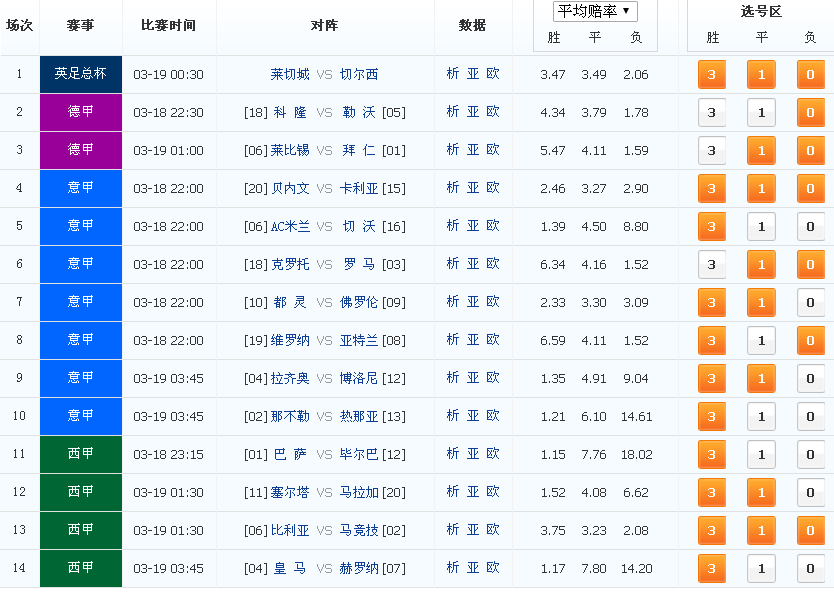Select loss (0) for match 9 拉齐奥

[811, 379]
